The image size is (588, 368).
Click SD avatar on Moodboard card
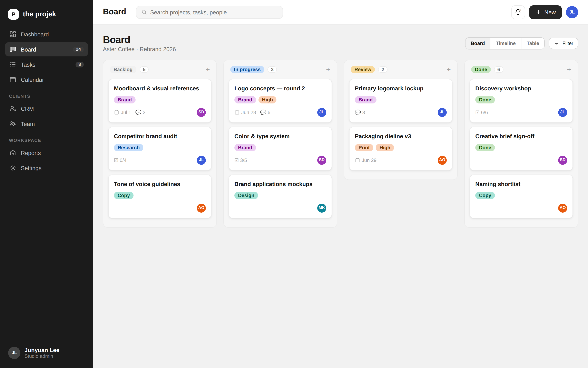201,112
